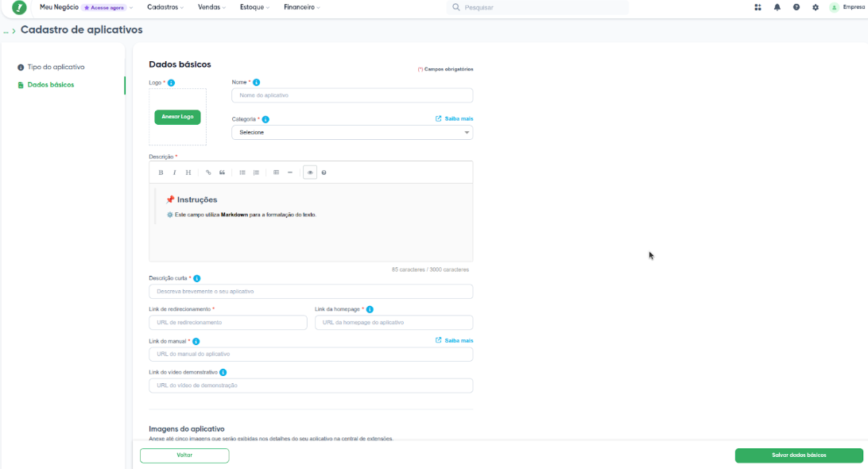Insert a numbered list in the description
This screenshot has height=469, width=868.
point(256,172)
